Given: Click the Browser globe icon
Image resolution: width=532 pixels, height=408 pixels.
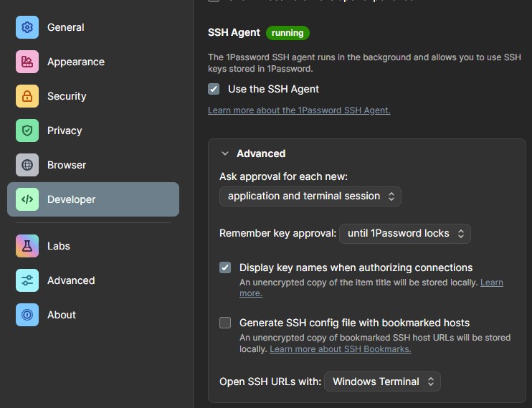Looking at the screenshot, I should click(27, 165).
